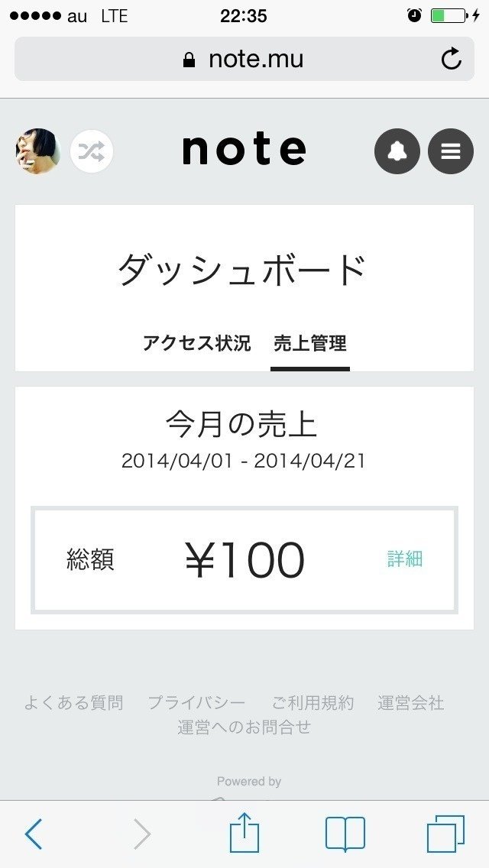Visit the 運営会社 company page
The image size is (489, 868).
[x=410, y=703]
